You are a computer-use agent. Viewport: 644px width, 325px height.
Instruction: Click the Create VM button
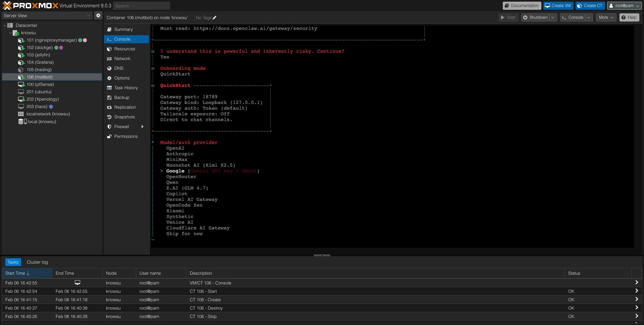pos(558,6)
